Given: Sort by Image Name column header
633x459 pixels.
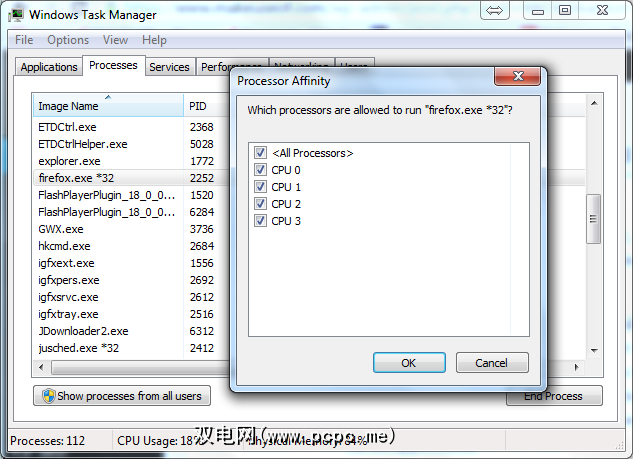Looking at the screenshot, I should pyautogui.click(x=108, y=106).
